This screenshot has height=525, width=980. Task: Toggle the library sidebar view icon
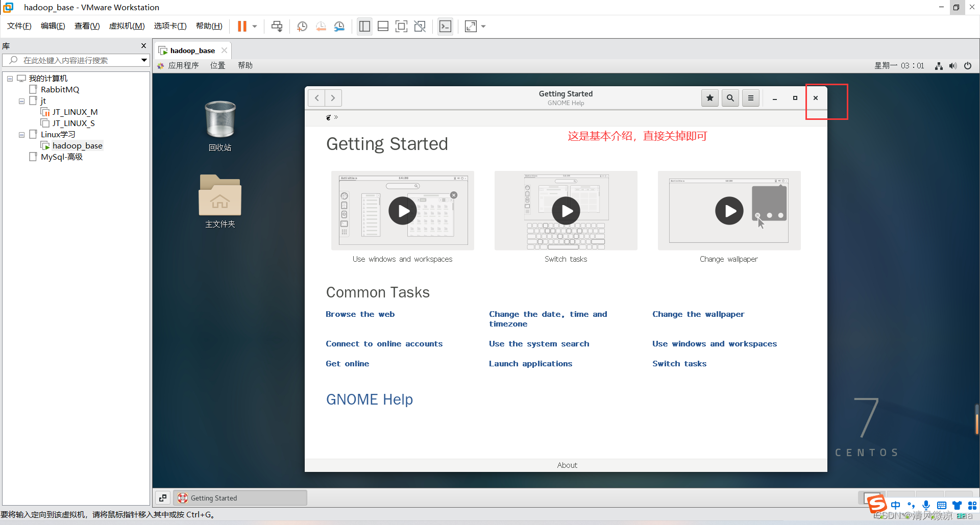(x=364, y=26)
